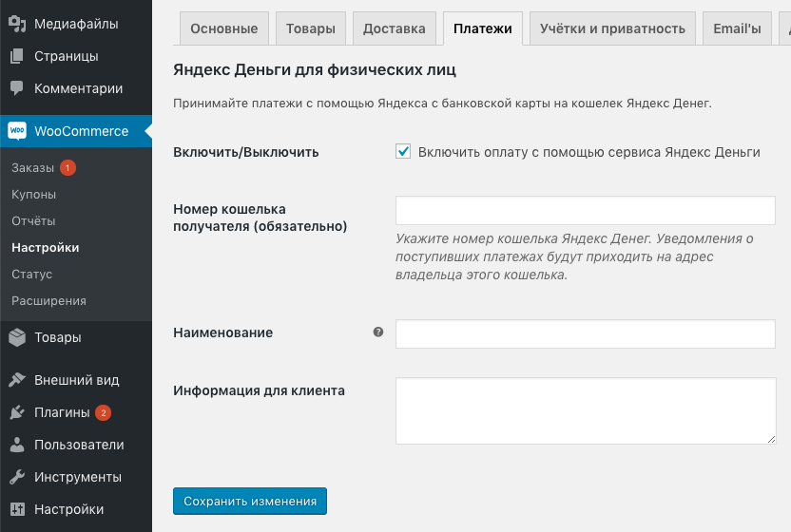Click the WooCommerce logo icon
Image resolution: width=791 pixels, height=532 pixels.
[x=17, y=131]
